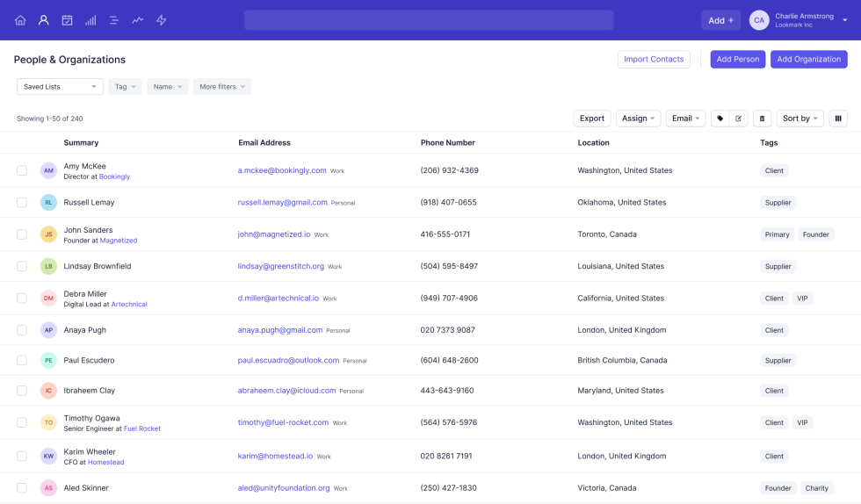Click the top search input field
The width and height of the screenshot is (861, 504).
[x=429, y=20]
